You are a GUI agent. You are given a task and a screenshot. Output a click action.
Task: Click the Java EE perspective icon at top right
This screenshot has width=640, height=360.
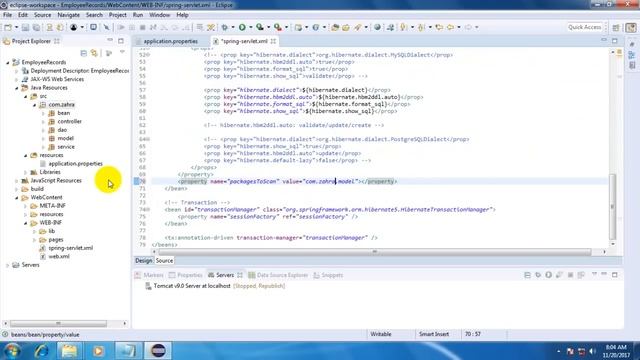pos(631,27)
